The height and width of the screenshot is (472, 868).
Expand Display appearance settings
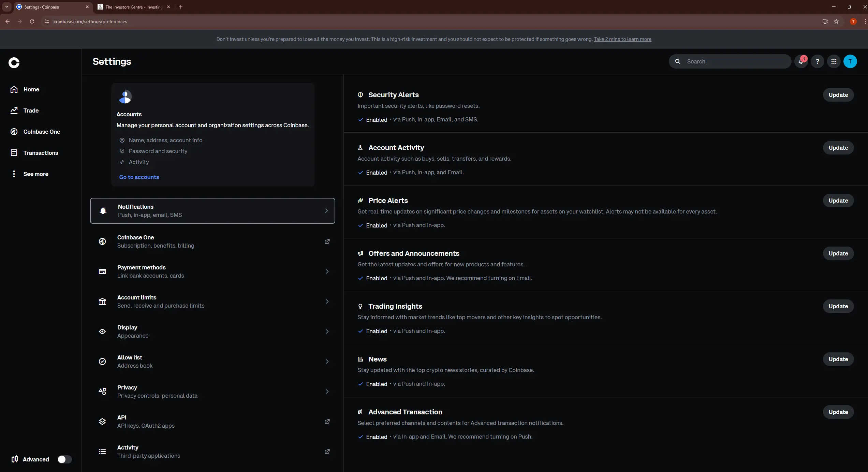pos(212,331)
